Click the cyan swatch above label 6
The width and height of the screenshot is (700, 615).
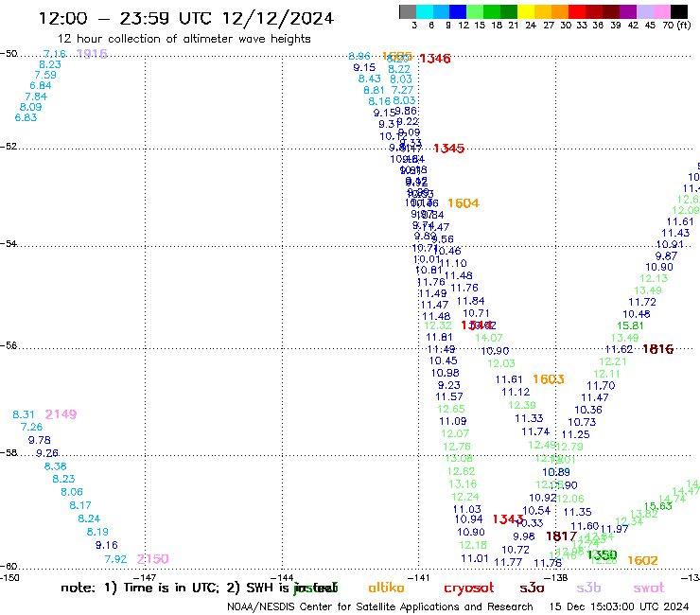425,11
